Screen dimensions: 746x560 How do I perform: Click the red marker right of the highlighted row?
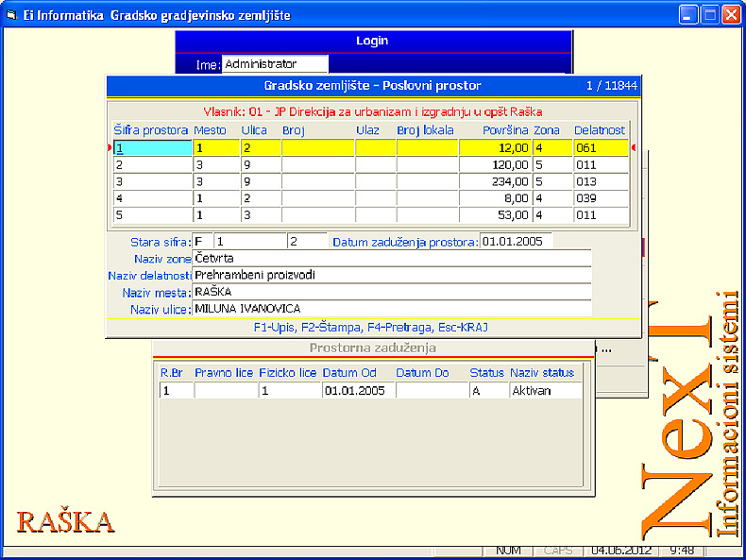633,147
